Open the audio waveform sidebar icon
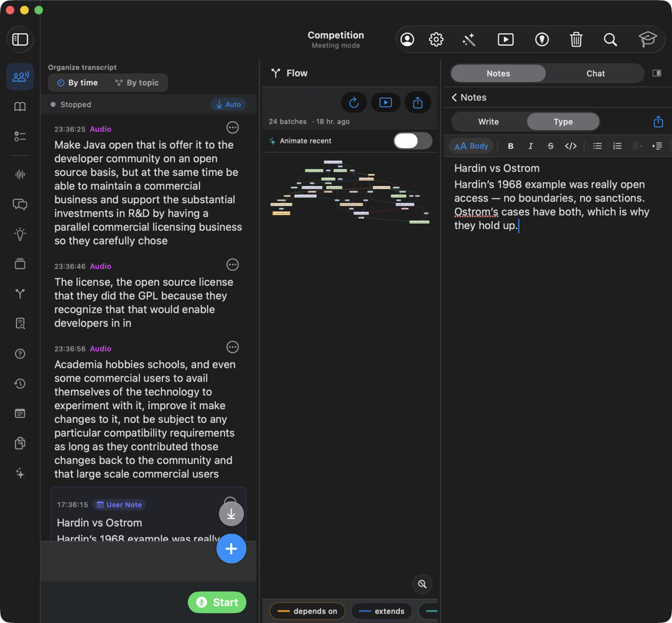 click(x=20, y=174)
